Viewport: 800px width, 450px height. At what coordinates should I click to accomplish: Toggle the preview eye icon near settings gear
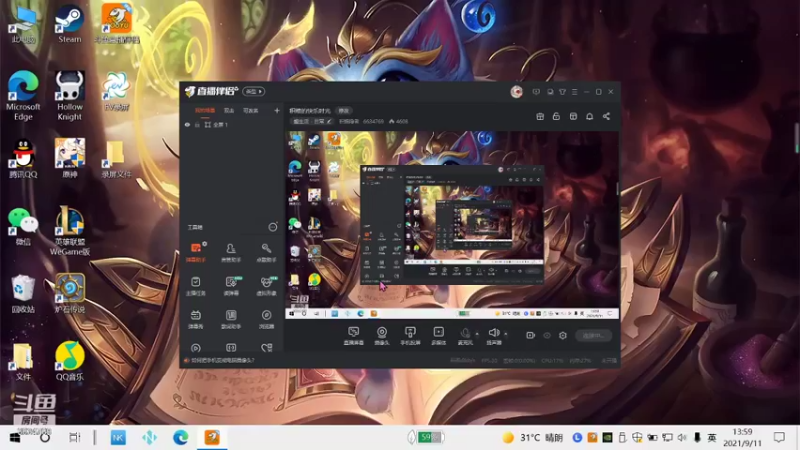pos(547,335)
